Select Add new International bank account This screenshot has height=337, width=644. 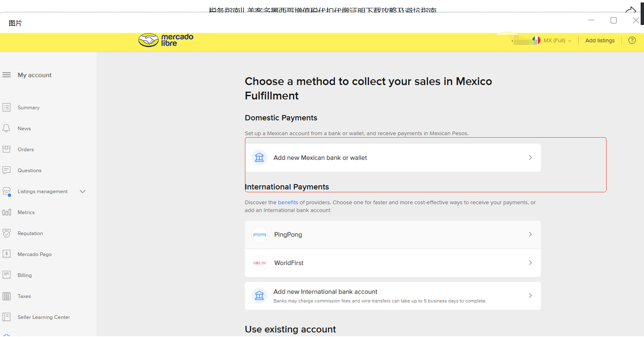click(325, 292)
